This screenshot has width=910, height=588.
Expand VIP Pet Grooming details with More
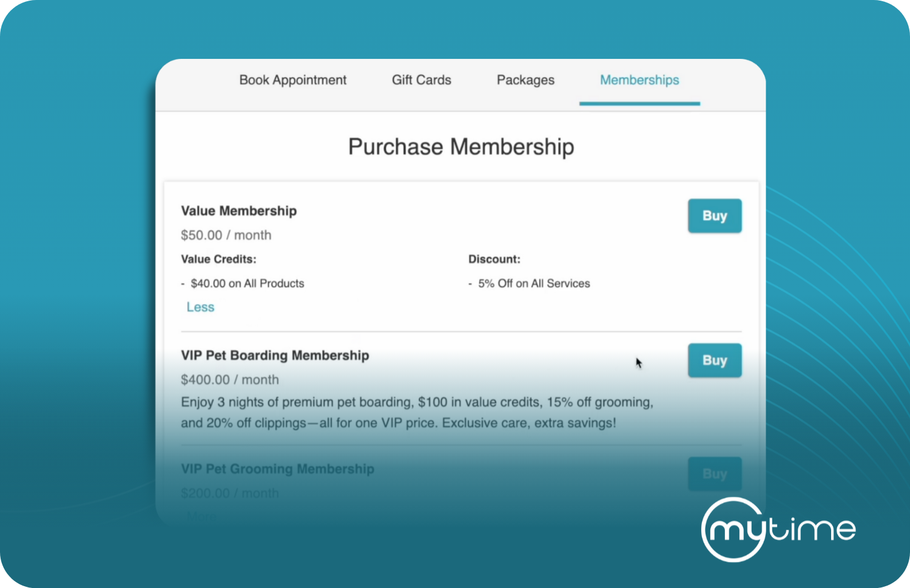(201, 516)
